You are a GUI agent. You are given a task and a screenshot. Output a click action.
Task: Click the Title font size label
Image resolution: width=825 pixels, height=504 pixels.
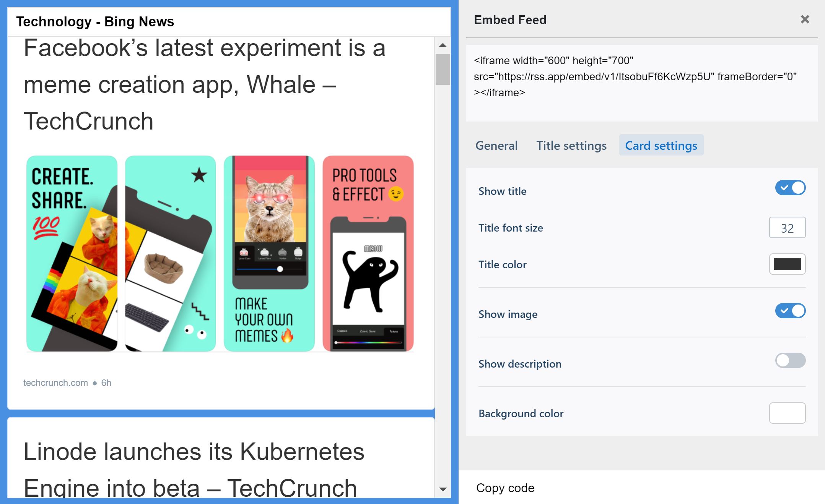tap(511, 228)
